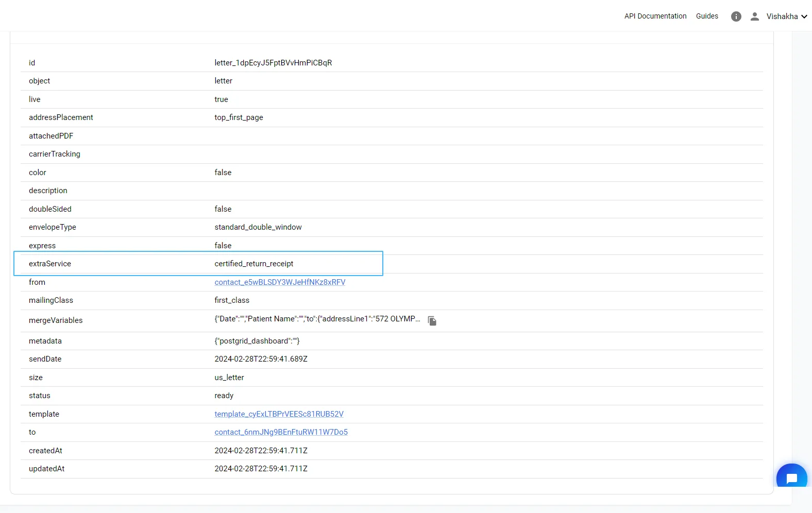Open the Guides link
This screenshot has width=812, height=513.
pos(707,16)
